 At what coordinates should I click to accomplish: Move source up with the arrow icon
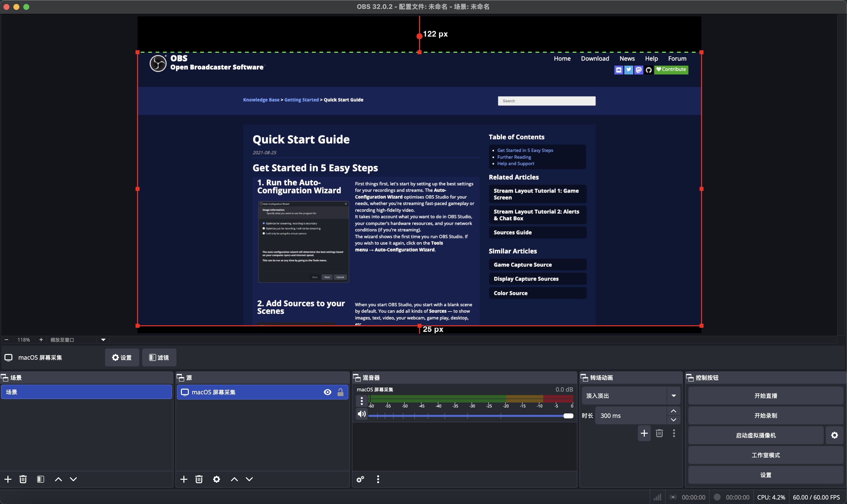234,479
